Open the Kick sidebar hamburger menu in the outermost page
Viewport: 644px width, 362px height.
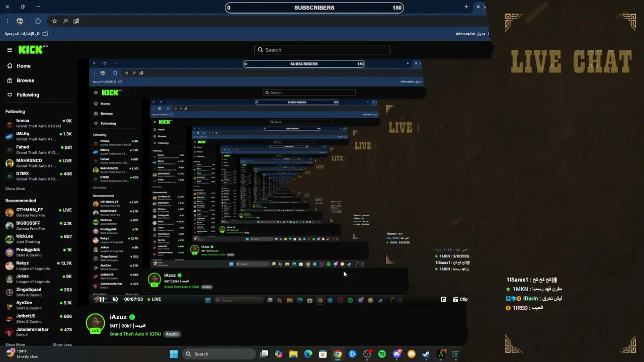[x=10, y=50]
